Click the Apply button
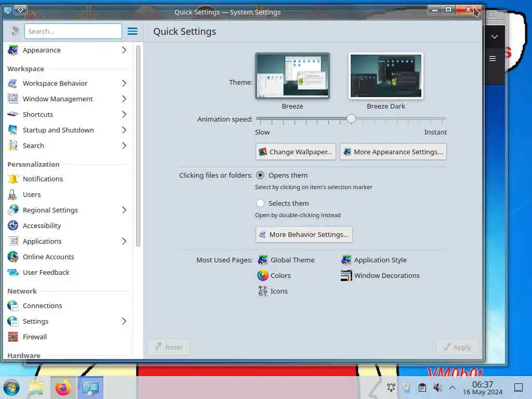The height and width of the screenshot is (399, 532). tap(457, 347)
